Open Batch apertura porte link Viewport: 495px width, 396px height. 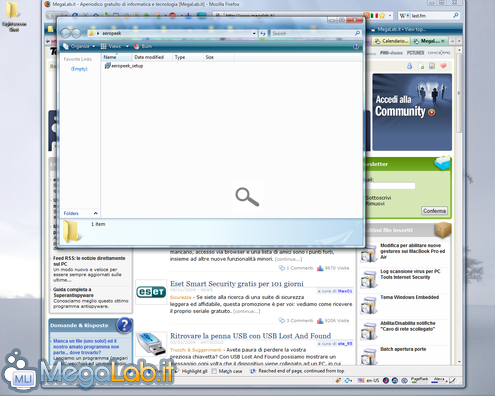(403, 349)
